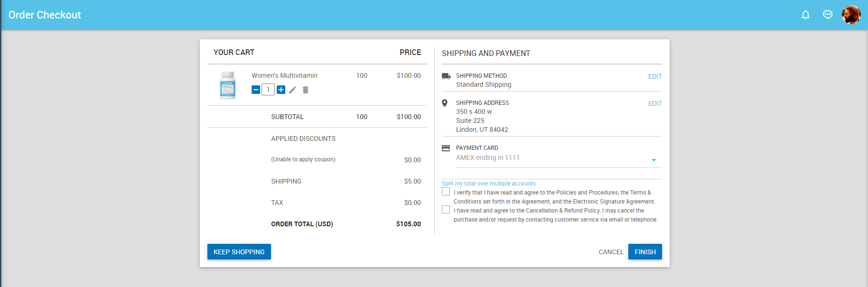Open the chat messages icon
The height and width of the screenshot is (287, 868).
pos(827,15)
